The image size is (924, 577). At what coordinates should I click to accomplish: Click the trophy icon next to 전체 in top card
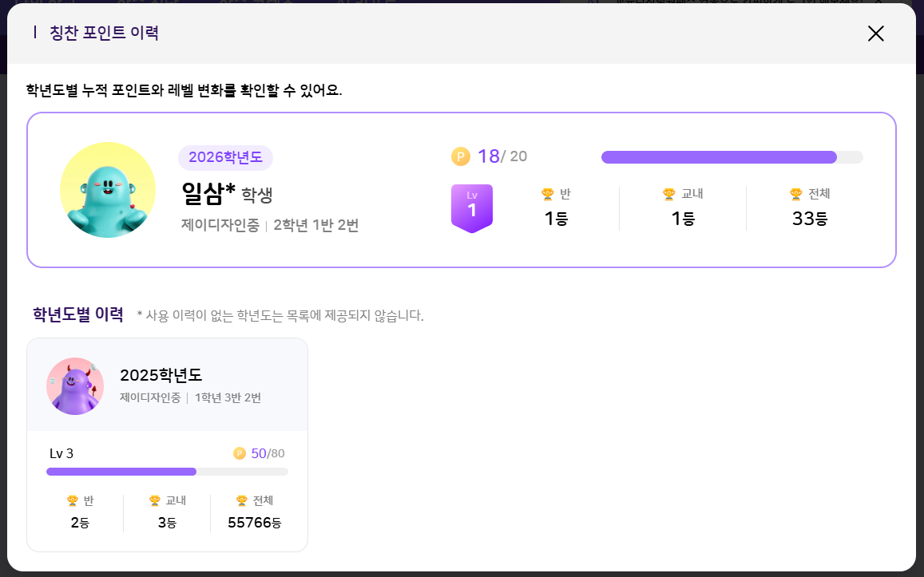pyautogui.click(x=795, y=194)
